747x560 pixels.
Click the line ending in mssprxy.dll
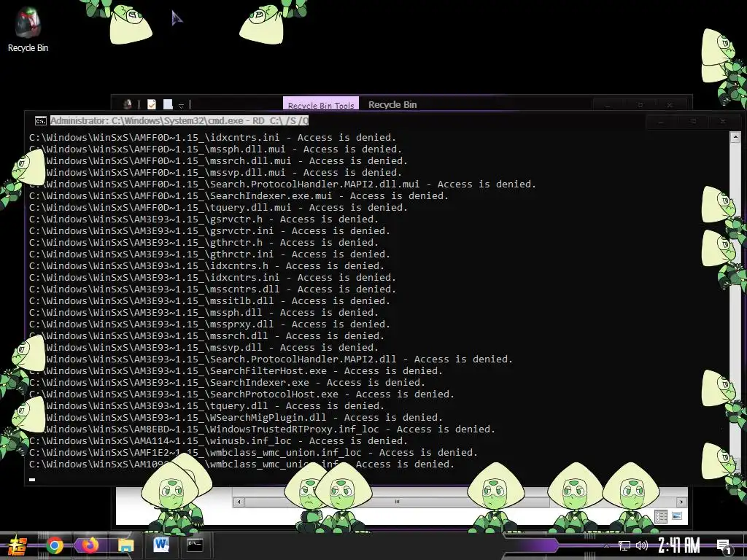point(209,324)
